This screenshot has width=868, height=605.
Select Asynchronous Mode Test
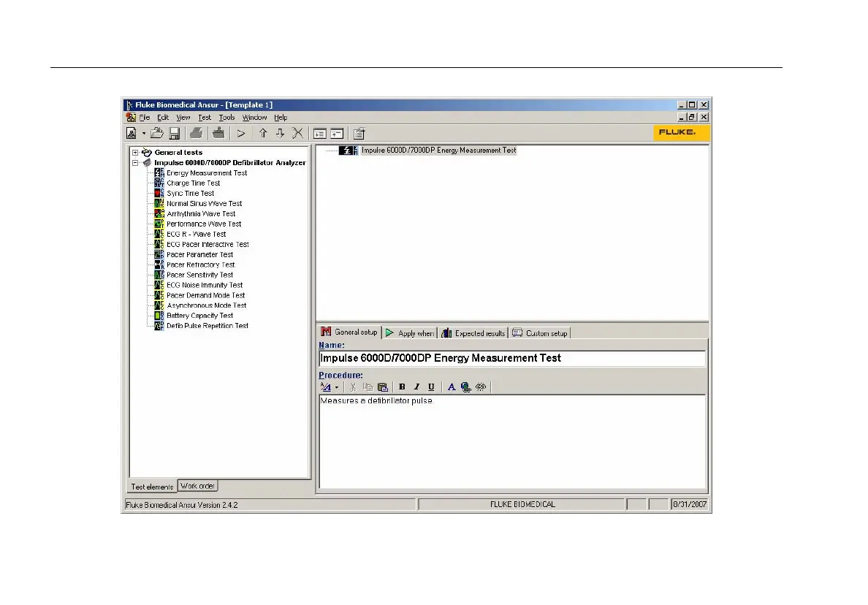(207, 305)
